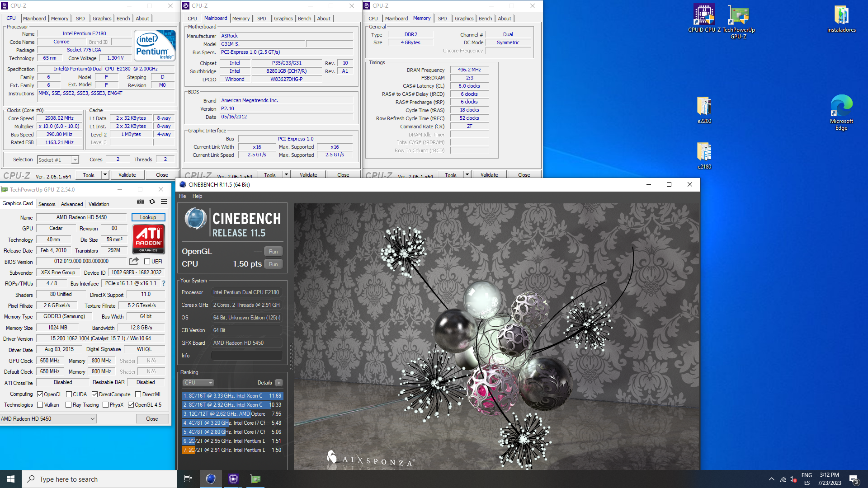
Task: Click the GPU-Z Close button
Action: 152,419
